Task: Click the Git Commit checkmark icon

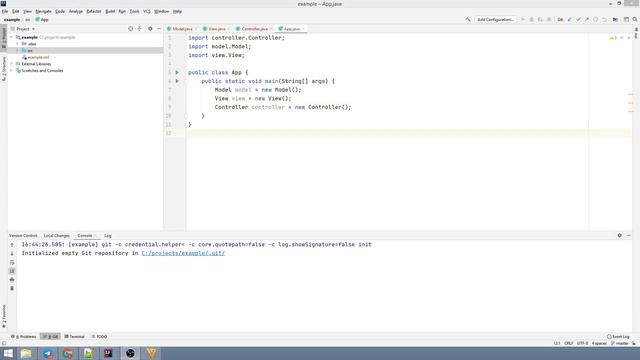Action: pos(578,20)
